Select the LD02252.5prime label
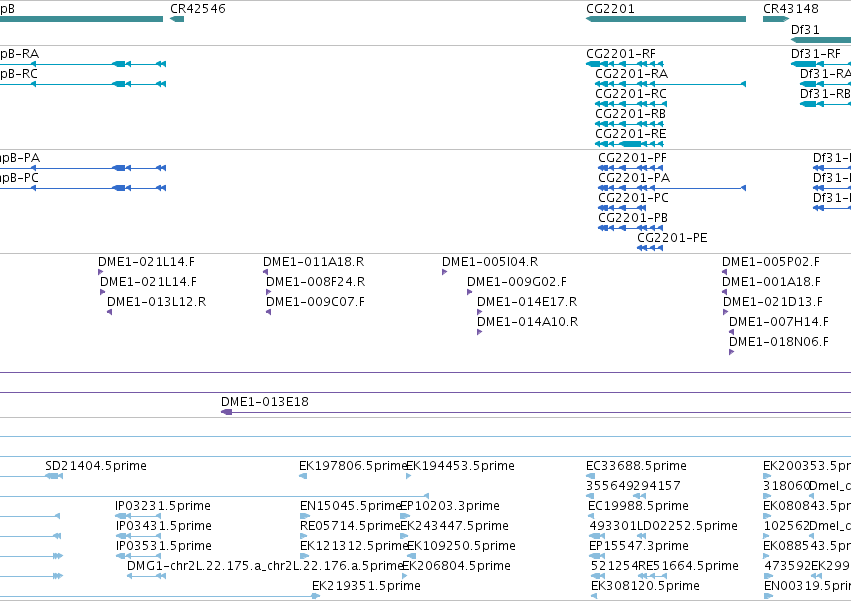The height and width of the screenshot is (601, 851). pyautogui.click(x=687, y=526)
